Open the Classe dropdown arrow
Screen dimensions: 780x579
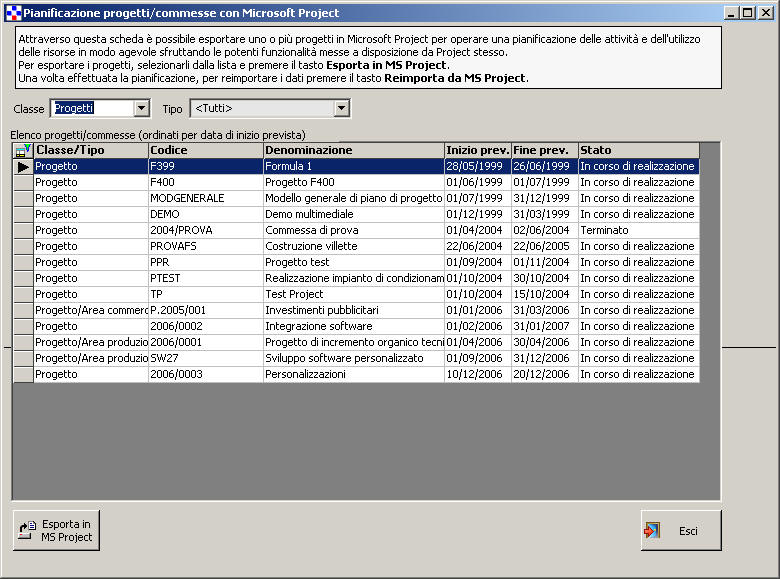[141, 108]
